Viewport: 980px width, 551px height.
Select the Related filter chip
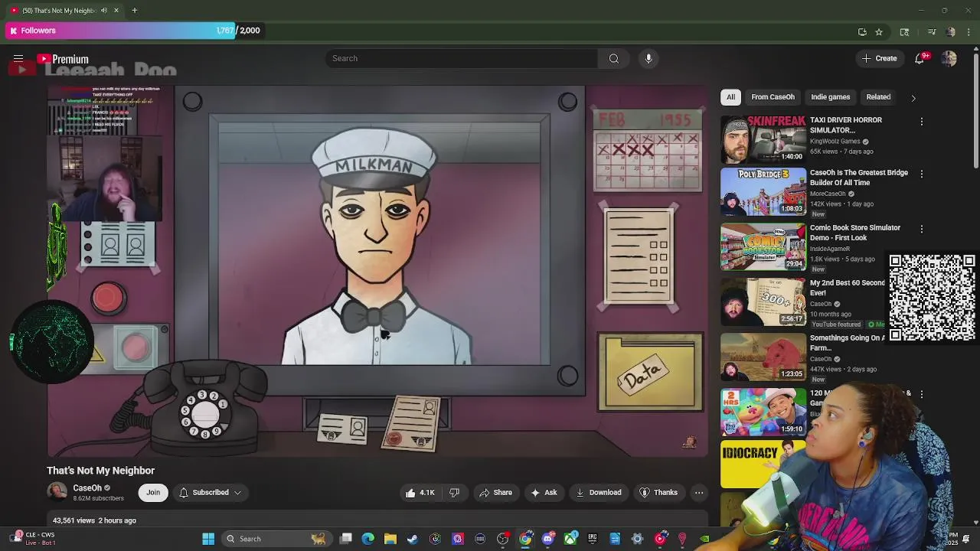coord(878,97)
